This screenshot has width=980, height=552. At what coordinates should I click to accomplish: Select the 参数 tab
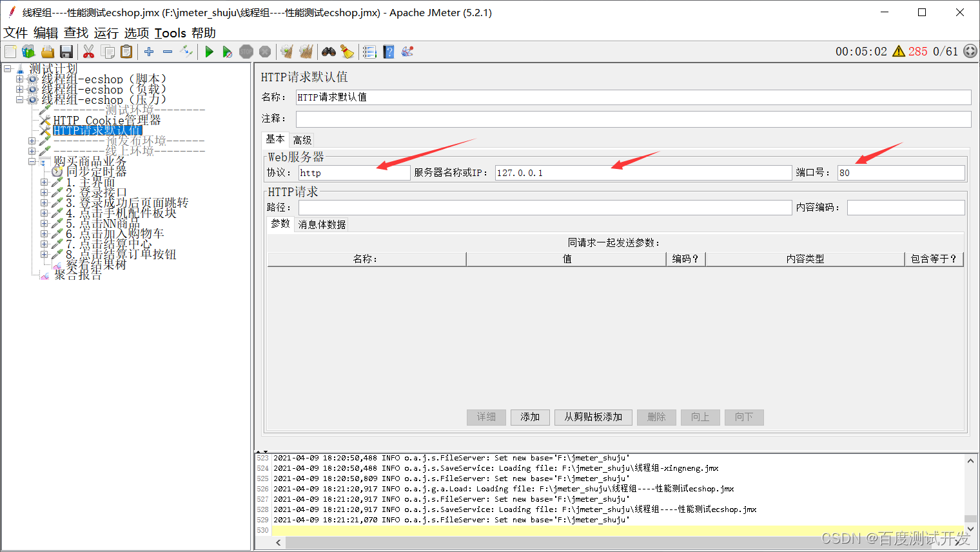(x=280, y=224)
